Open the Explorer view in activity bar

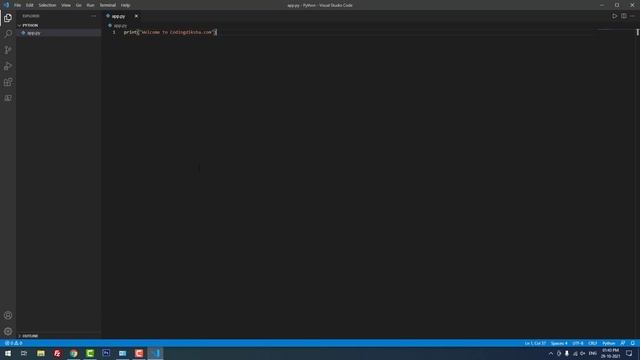click(x=8, y=18)
